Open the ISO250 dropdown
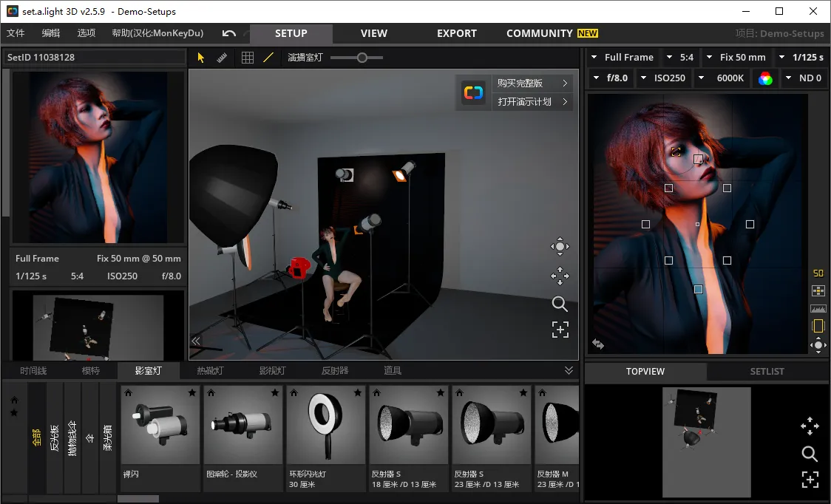This screenshot has height=504, width=831. 662,78
